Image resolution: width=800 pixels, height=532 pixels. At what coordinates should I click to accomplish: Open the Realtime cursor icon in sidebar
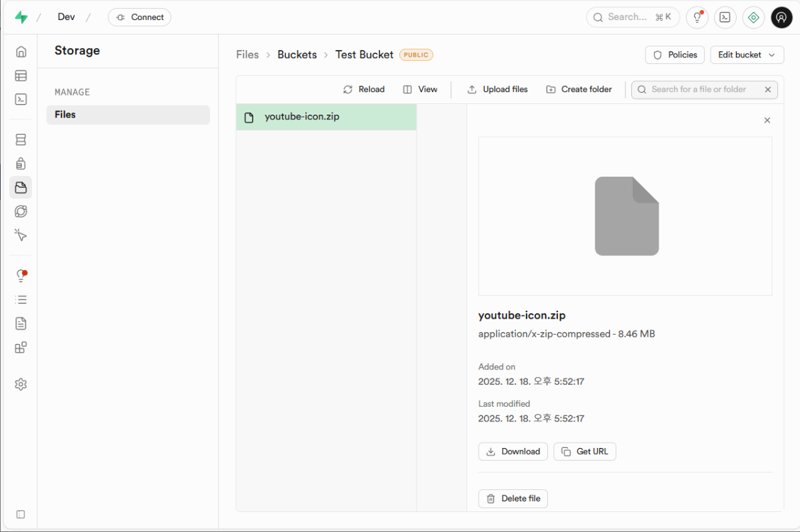21,235
